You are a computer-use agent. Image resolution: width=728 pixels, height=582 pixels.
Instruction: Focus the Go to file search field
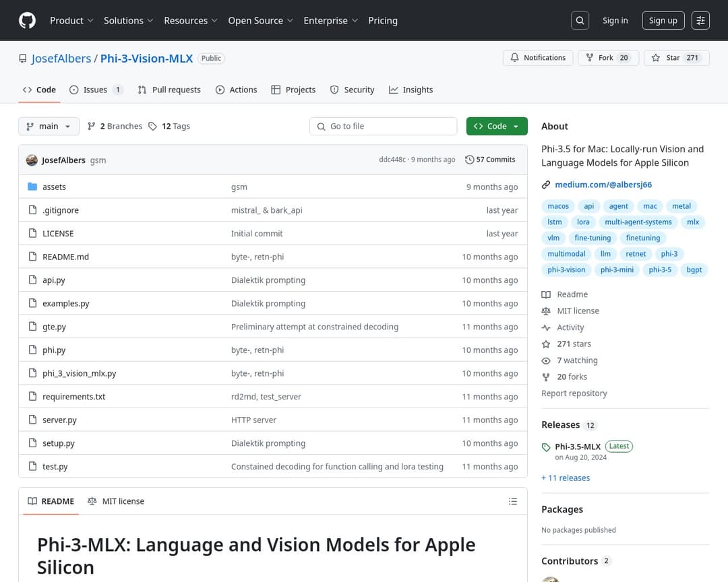tap(383, 126)
